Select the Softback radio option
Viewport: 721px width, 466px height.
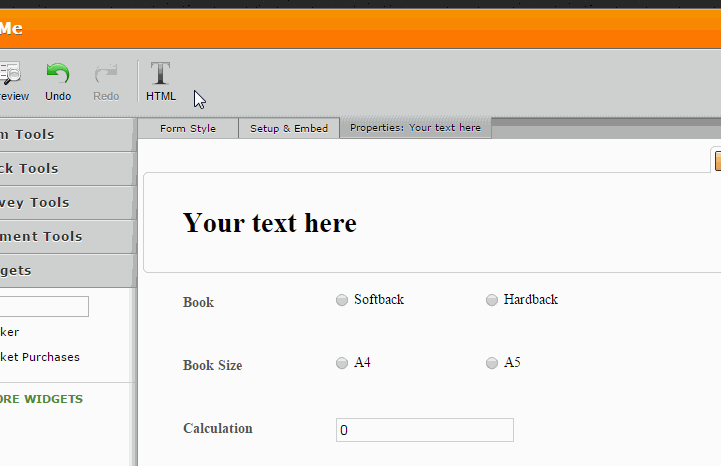coord(342,300)
